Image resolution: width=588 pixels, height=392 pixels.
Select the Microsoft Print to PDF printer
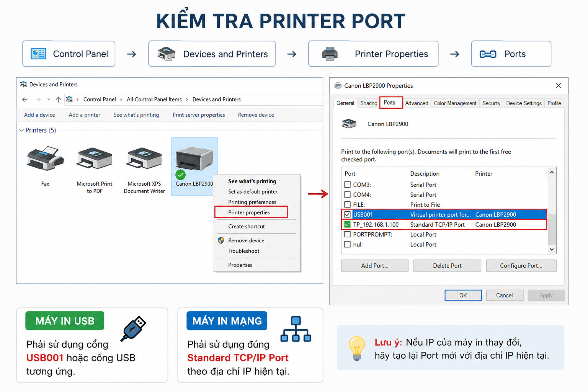pos(95,158)
